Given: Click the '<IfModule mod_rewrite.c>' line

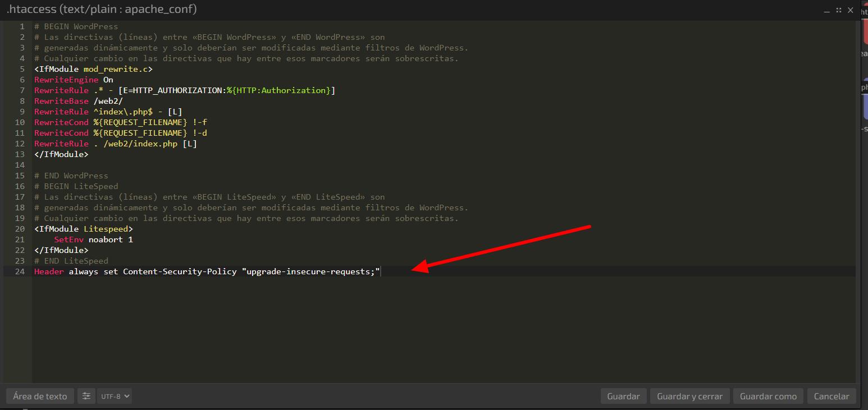Looking at the screenshot, I should point(93,69).
